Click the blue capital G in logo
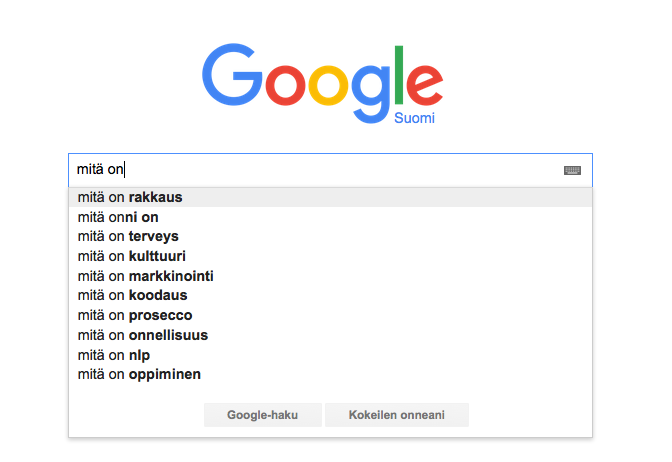 (x=232, y=75)
